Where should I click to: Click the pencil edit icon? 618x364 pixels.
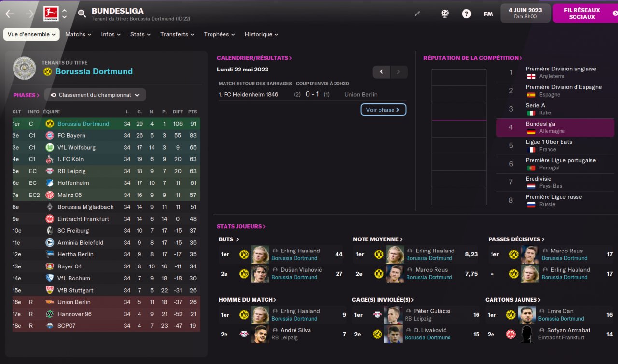pyautogui.click(x=417, y=14)
